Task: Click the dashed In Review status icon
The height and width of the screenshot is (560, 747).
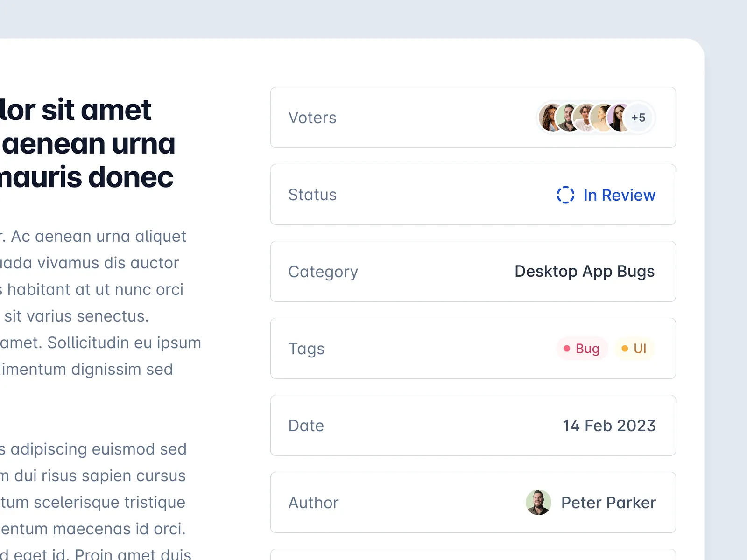Action: (565, 195)
